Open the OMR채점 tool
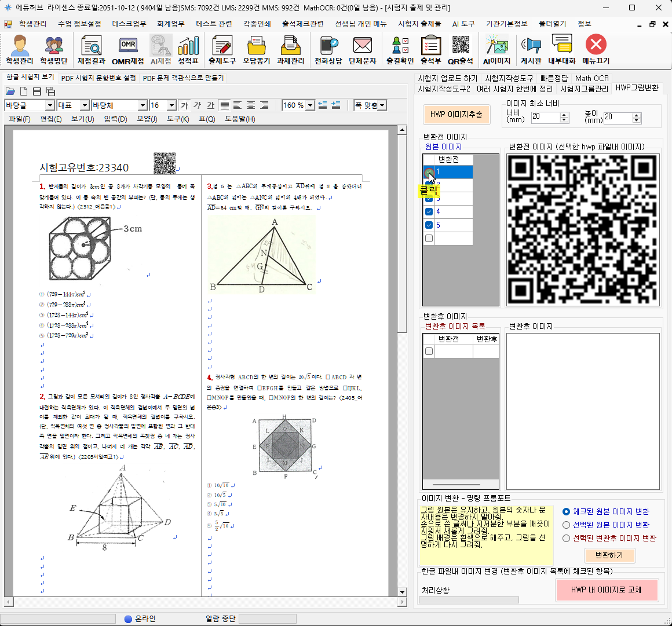Screen dimensions: 672x626 [128, 49]
